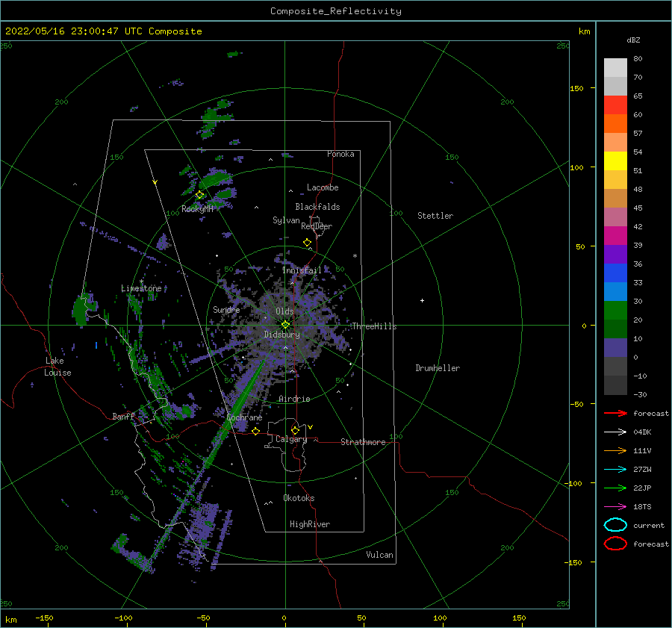Select the yellow 54-51 dBZ swatch
This screenshot has height=628, width=672.
click(x=615, y=161)
